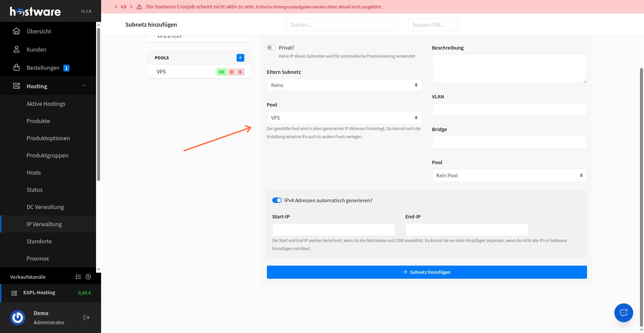
Task: Select the VPS pool row
Action: click(200, 71)
